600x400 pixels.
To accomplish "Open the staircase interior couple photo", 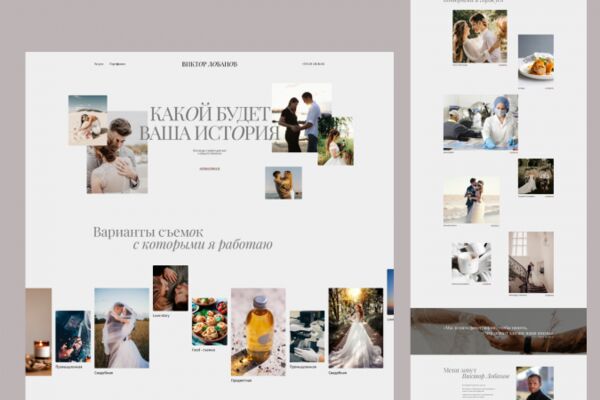I will (531, 262).
